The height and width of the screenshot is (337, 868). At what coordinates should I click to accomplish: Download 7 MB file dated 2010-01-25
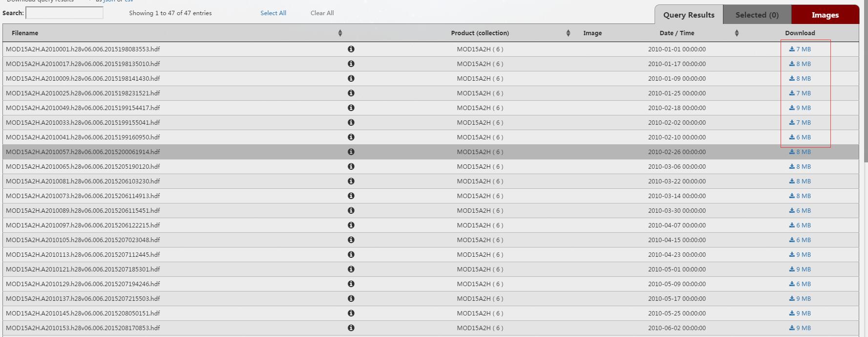pyautogui.click(x=800, y=93)
